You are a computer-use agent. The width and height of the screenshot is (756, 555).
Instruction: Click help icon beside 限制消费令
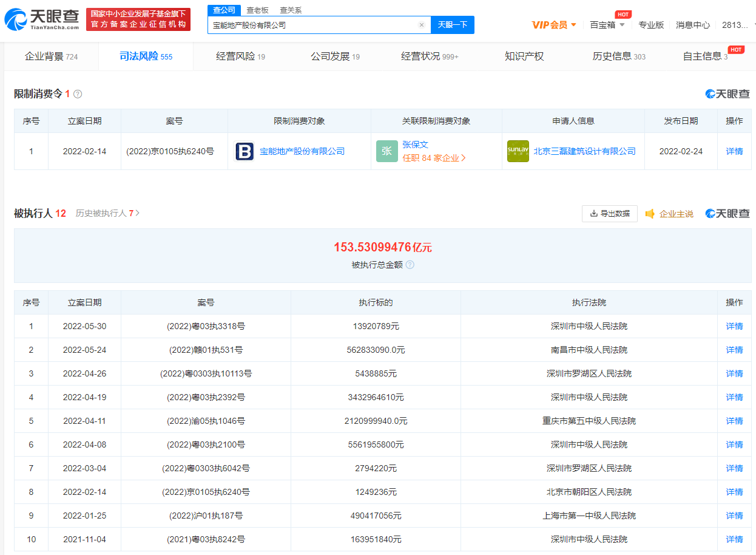pyautogui.click(x=78, y=94)
